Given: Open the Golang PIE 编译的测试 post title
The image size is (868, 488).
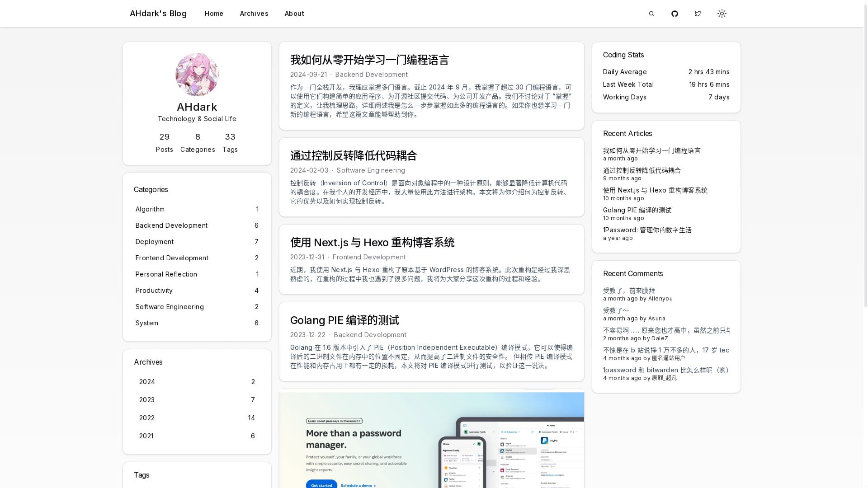Looking at the screenshot, I should click(344, 320).
